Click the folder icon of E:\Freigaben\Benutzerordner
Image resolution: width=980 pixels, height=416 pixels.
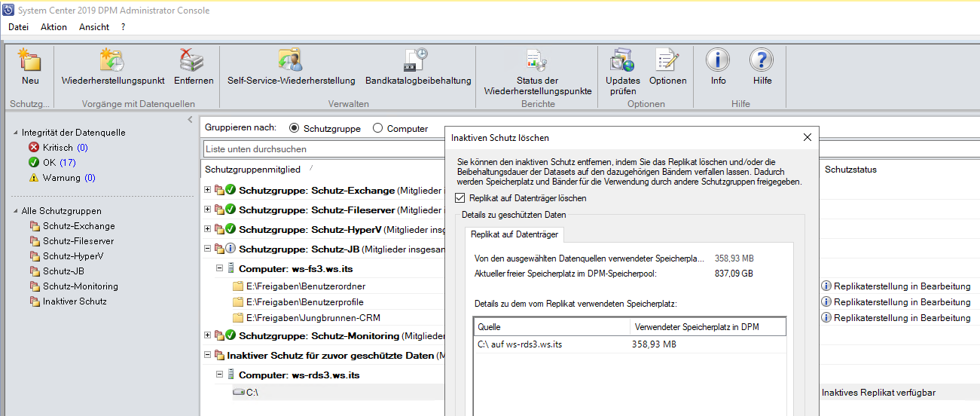pos(238,286)
